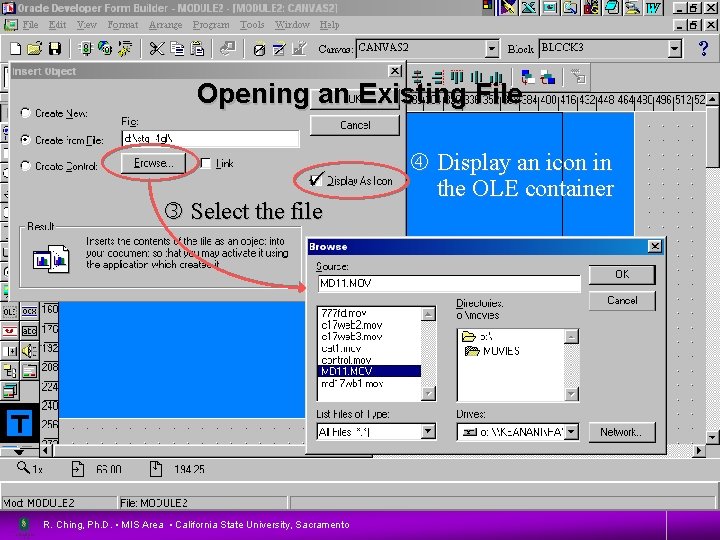The height and width of the screenshot is (540, 720).
Task: Select MD11.MOV in the file list
Action: point(369,371)
